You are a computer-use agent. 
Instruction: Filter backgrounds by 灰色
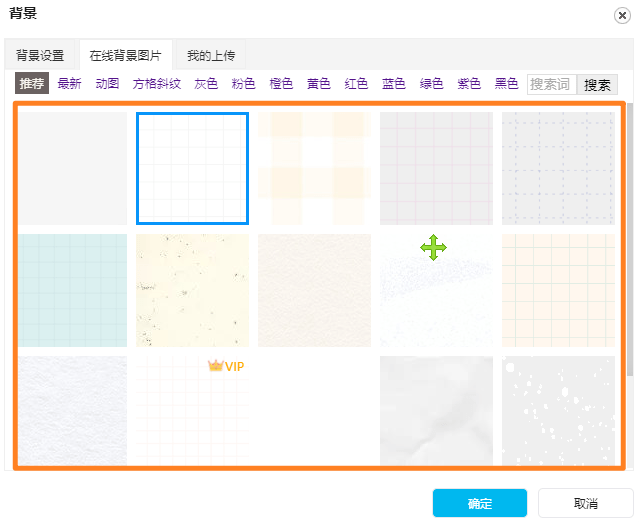206,84
